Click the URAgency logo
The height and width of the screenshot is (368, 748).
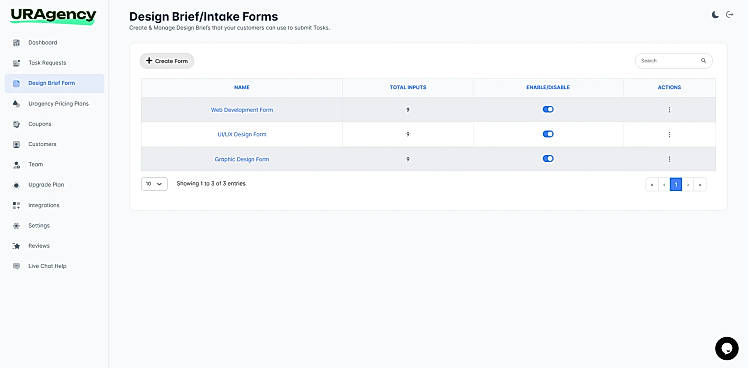coord(53,16)
